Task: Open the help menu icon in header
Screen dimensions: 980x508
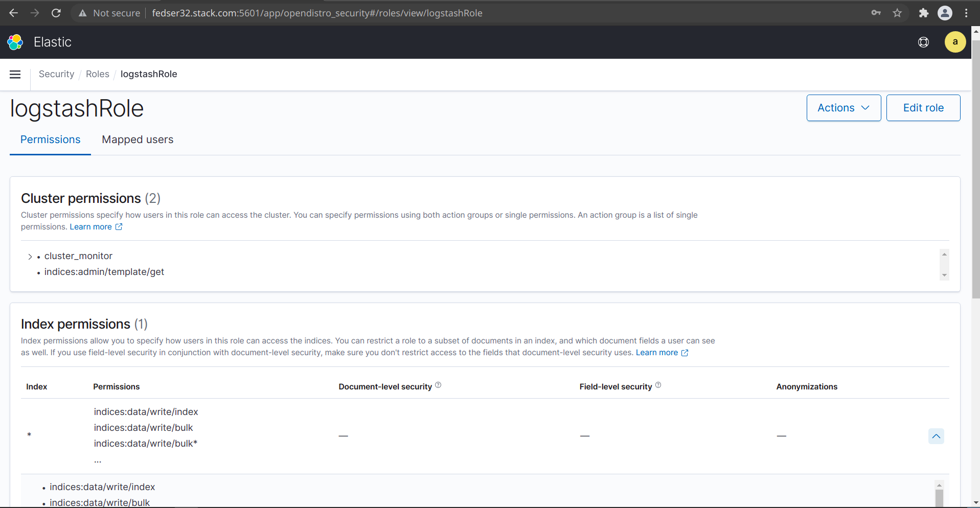Action: (x=923, y=42)
